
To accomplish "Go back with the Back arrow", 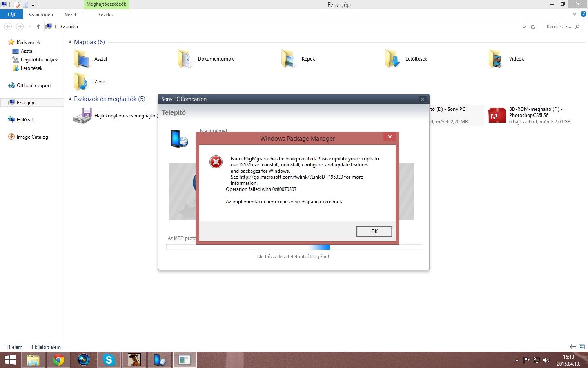I will coord(8,27).
